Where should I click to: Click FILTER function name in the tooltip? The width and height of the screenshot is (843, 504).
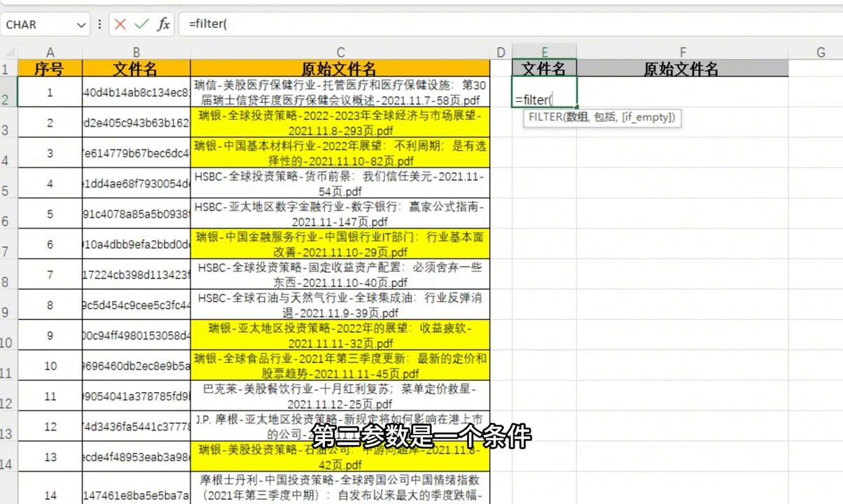(x=545, y=118)
